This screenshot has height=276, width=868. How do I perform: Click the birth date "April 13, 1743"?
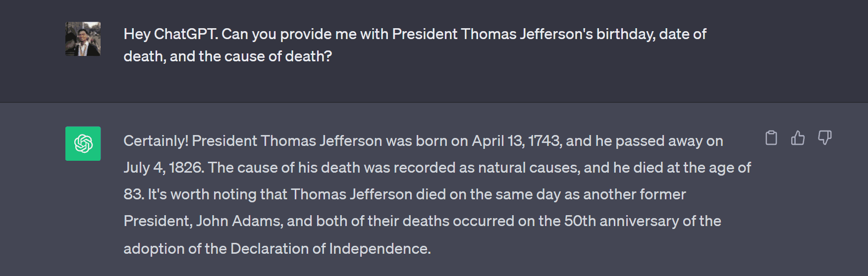[x=516, y=141]
